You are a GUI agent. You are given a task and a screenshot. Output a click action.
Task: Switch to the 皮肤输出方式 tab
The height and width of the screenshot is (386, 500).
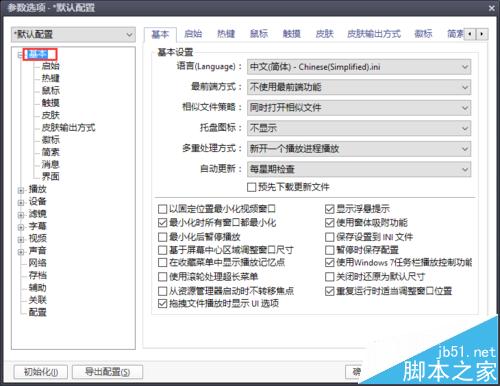(x=374, y=34)
